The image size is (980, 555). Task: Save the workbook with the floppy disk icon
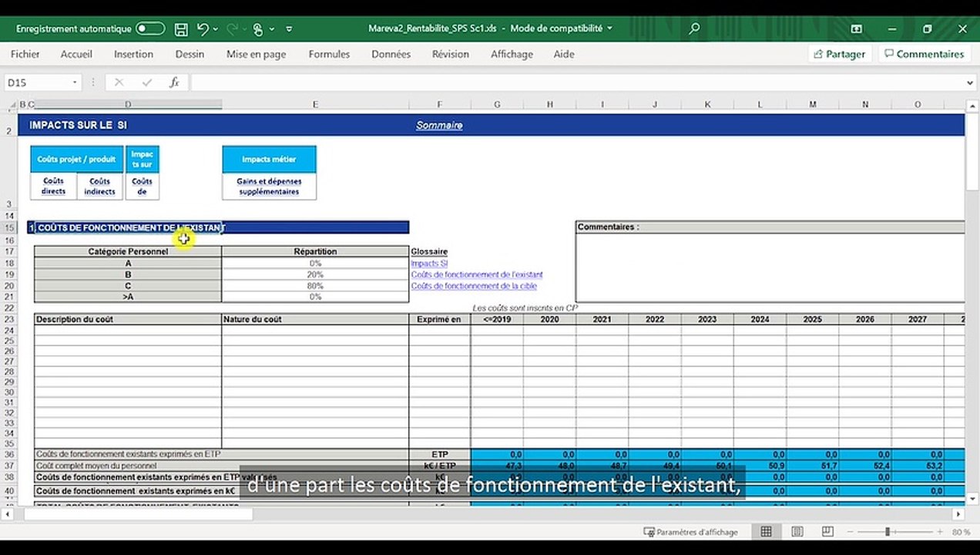click(181, 29)
